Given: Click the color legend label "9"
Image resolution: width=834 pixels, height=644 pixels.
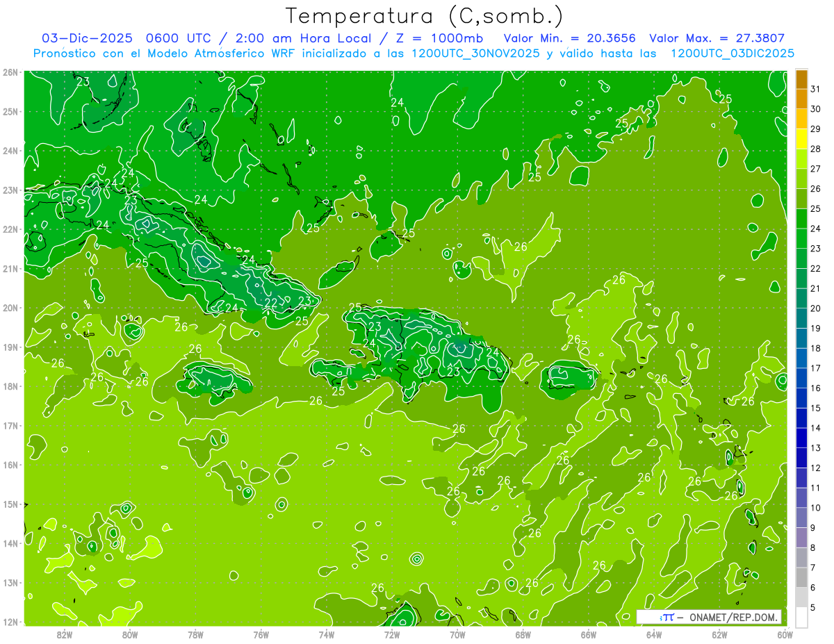Looking at the screenshot, I should point(813,528).
